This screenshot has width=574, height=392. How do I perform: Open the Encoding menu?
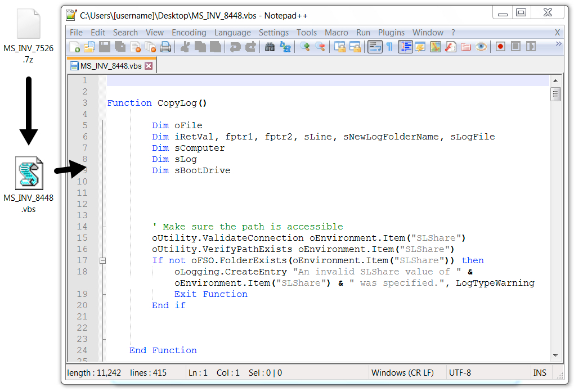click(x=189, y=33)
